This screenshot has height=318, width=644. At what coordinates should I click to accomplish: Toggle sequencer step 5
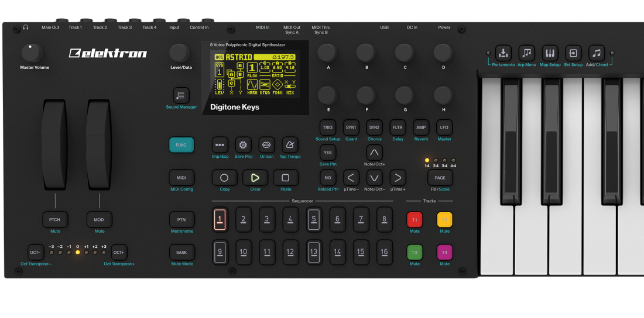click(314, 220)
